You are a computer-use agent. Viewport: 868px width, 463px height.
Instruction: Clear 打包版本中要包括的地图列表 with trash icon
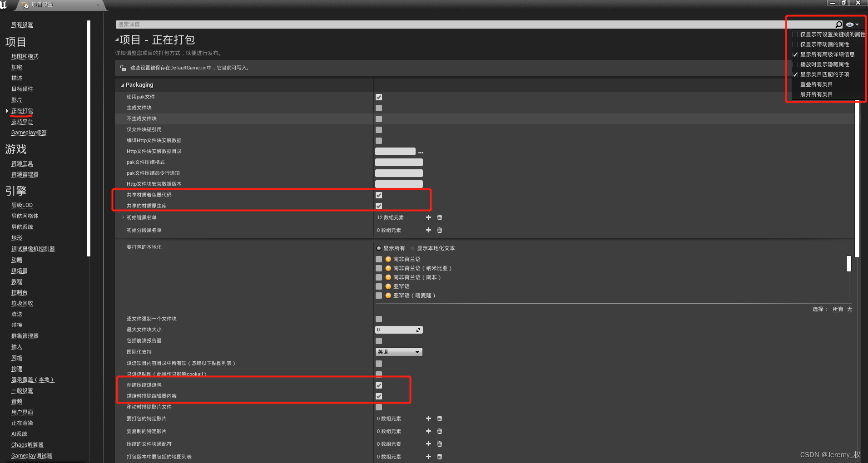click(440, 457)
